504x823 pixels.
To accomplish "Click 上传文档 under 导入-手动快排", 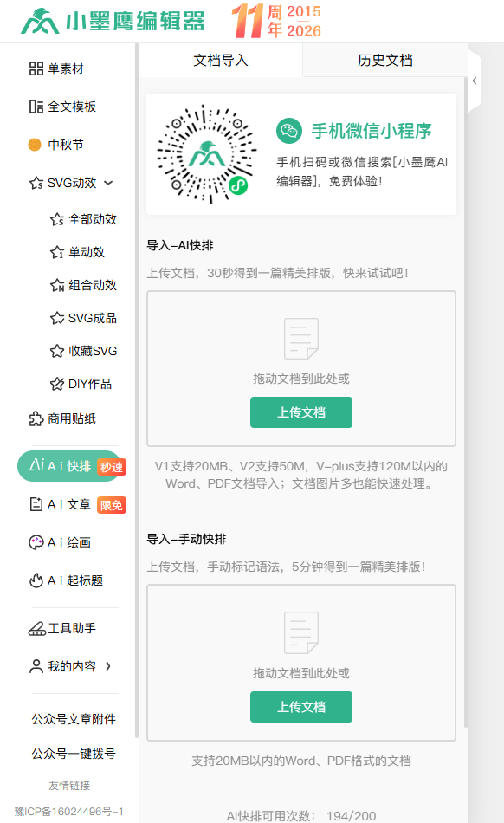I will (x=301, y=707).
